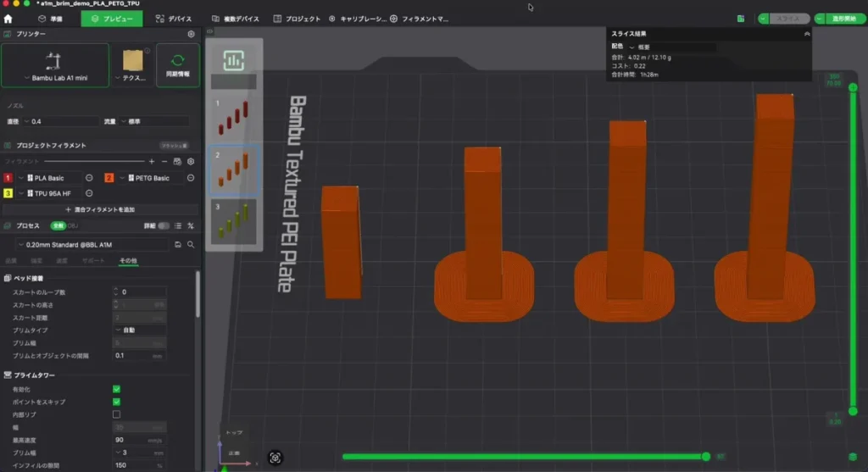The height and width of the screenshot is (472, 868).
Task: Collapse the slice result panel arrow
Action: (x=807, y=34)
